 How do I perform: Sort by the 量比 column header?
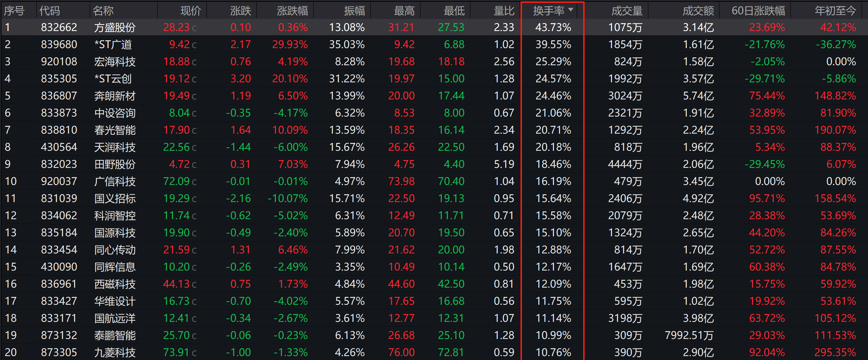[504, 11]
